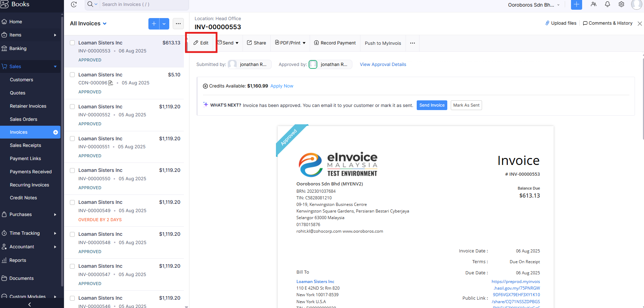
Task: Open the settings gear
Action: pyautogui.click(x=621, y=4)
